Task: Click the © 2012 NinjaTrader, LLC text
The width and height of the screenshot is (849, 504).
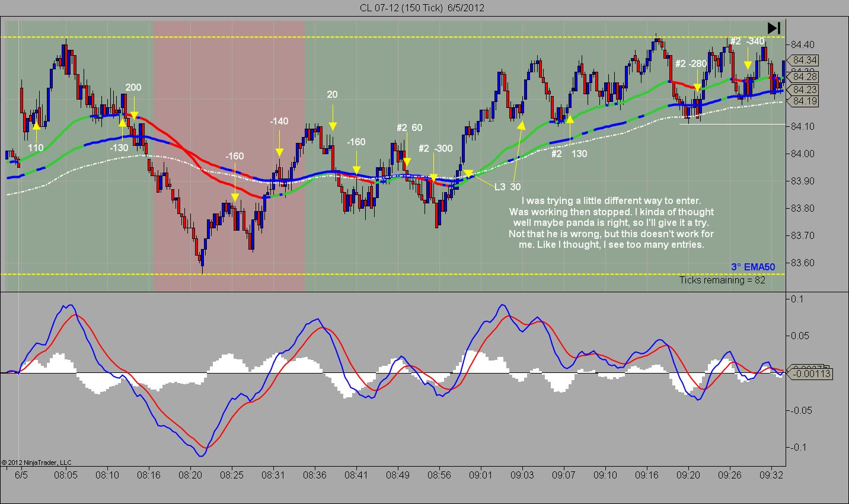Action: pyautogui.click(x=37, y=462)
